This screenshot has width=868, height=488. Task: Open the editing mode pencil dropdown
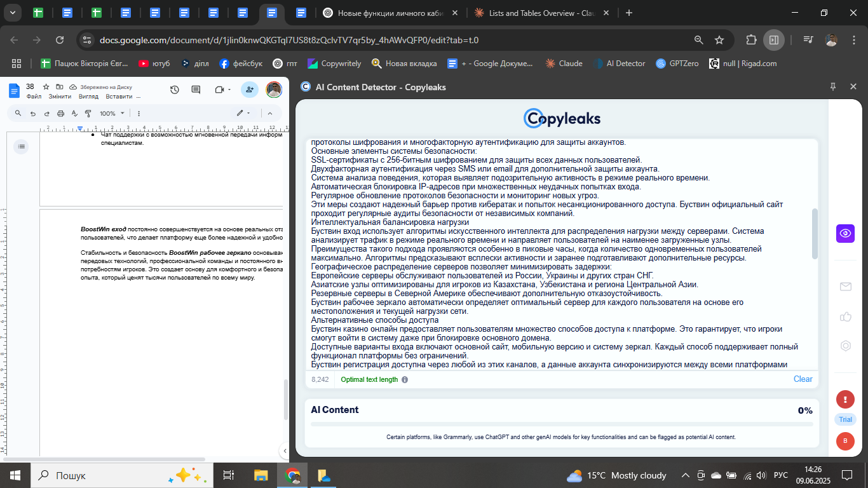tap(243, 113)
